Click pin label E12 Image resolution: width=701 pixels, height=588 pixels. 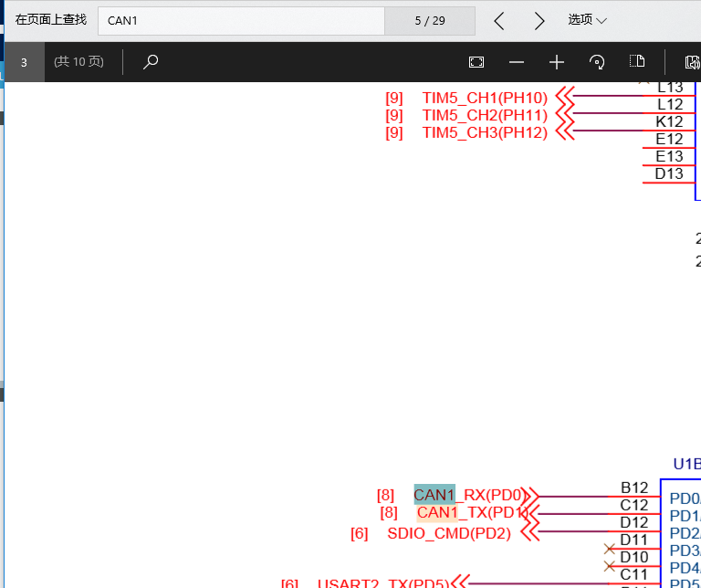pyautogui.click(x=669, y=139)
